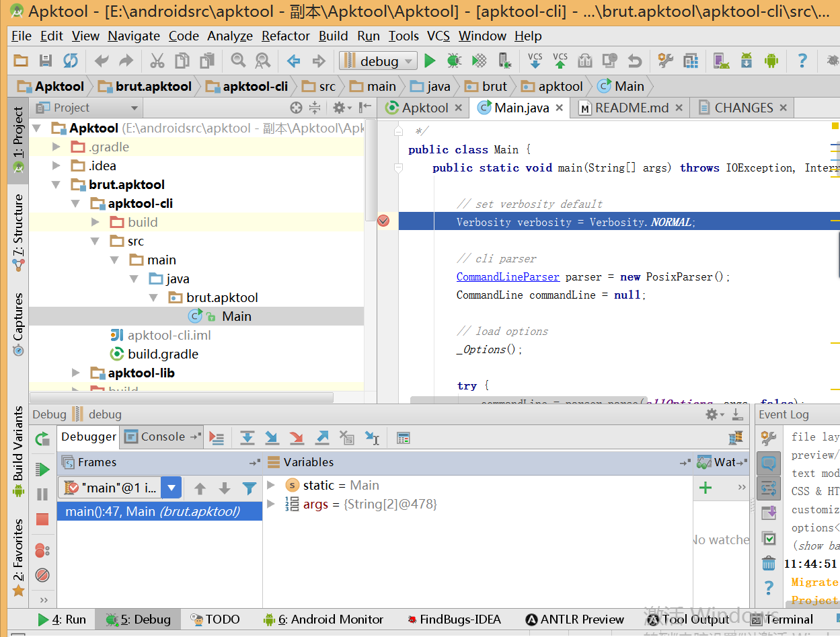Image resolution: width=840 pixels, height=637 pixels.
Task: Toggle Mute Breakpoints icon
Action: [42, 575]
